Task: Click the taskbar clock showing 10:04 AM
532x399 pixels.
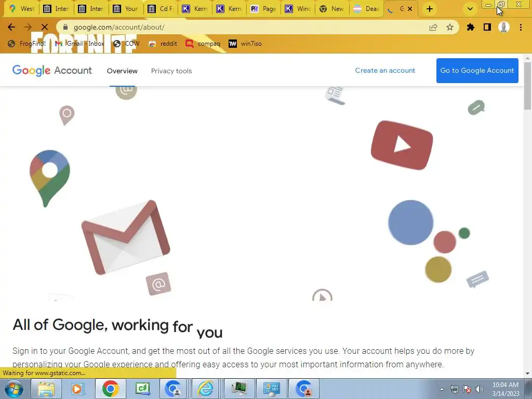Action: tap(506, 389)
